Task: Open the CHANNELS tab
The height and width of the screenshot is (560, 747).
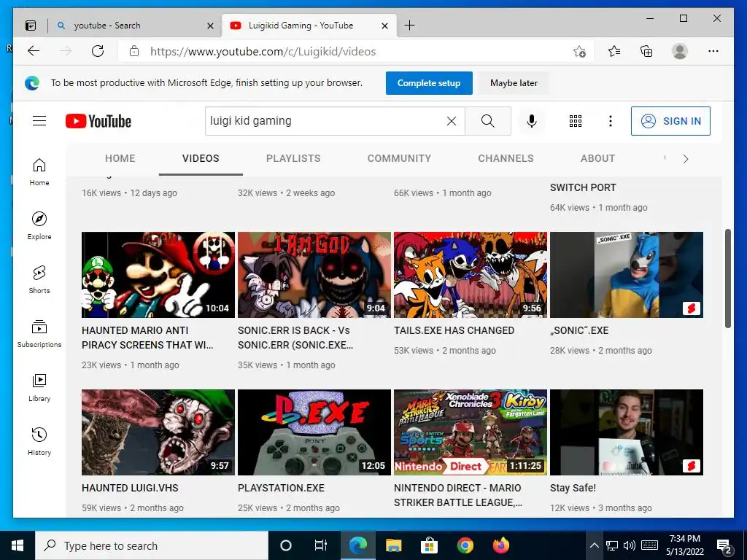Action: (506, 158)
